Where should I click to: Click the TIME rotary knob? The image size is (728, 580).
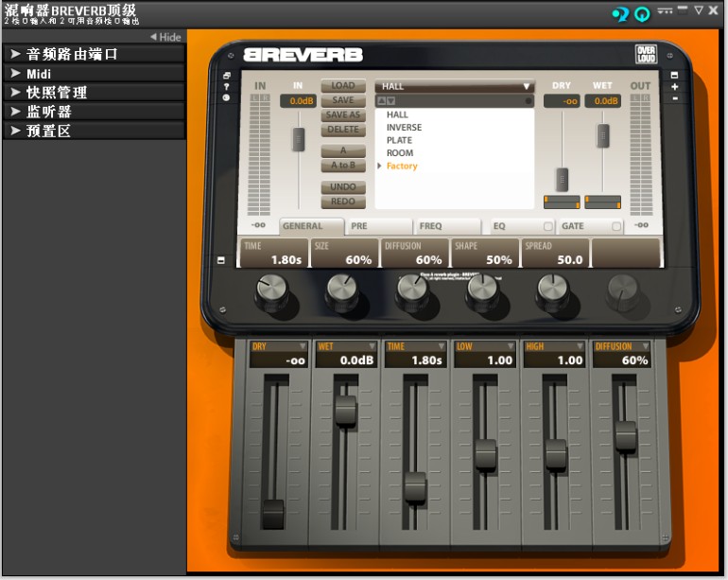pos(272,290)
